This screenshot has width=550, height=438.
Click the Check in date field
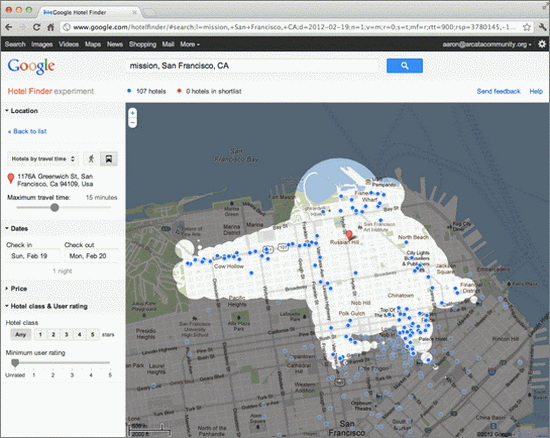(x=33, y=256)
